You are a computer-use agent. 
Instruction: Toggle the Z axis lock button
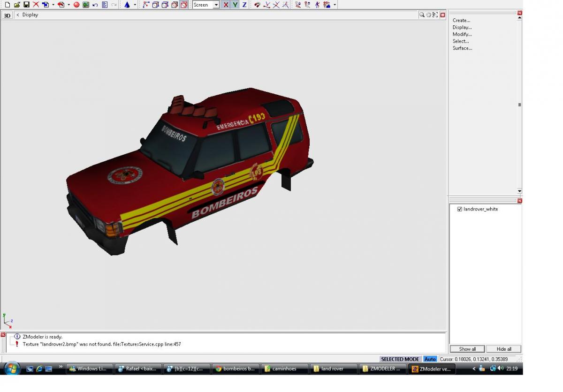[x=244, y=5]
